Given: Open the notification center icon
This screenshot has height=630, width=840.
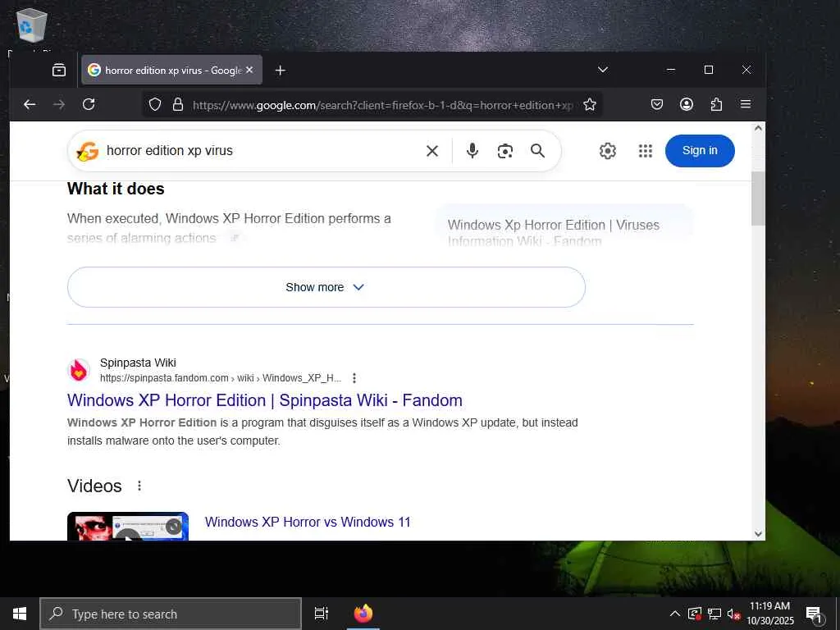Looking at the screenshot, I should click(815, 614).
